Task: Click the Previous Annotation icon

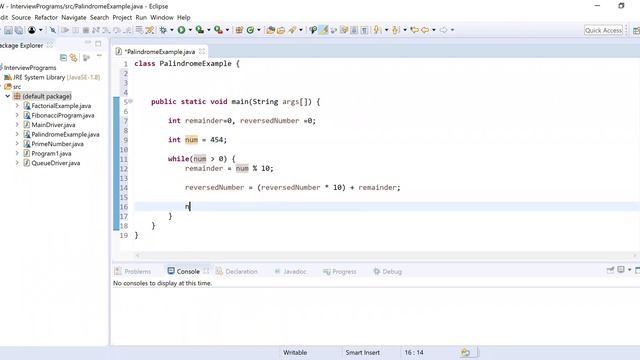Action: point(396,30)
